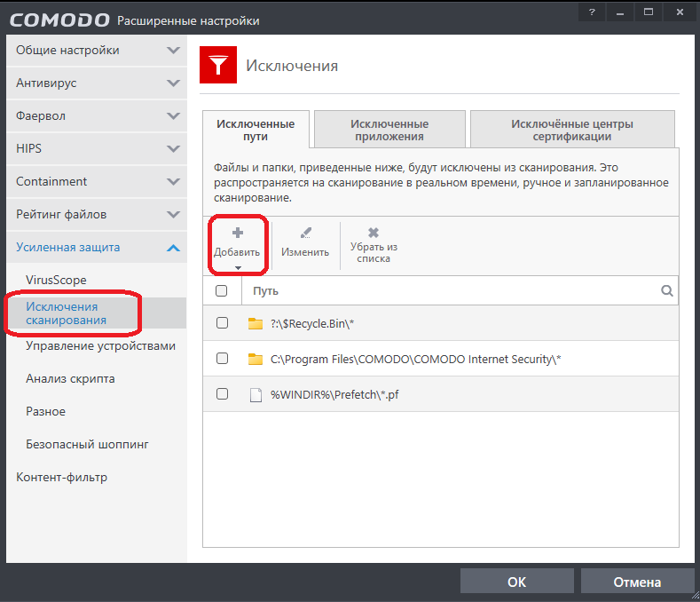Image resolution: width=700 pixels, height=602 pixels.
Task: Click the Путь column header
Action: pos(265,291)
